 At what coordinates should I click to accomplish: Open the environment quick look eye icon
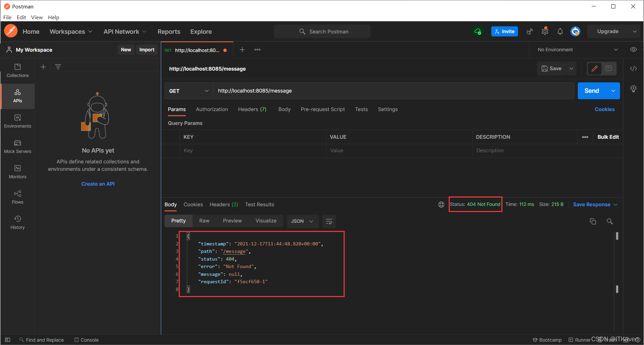click(634, 50)
